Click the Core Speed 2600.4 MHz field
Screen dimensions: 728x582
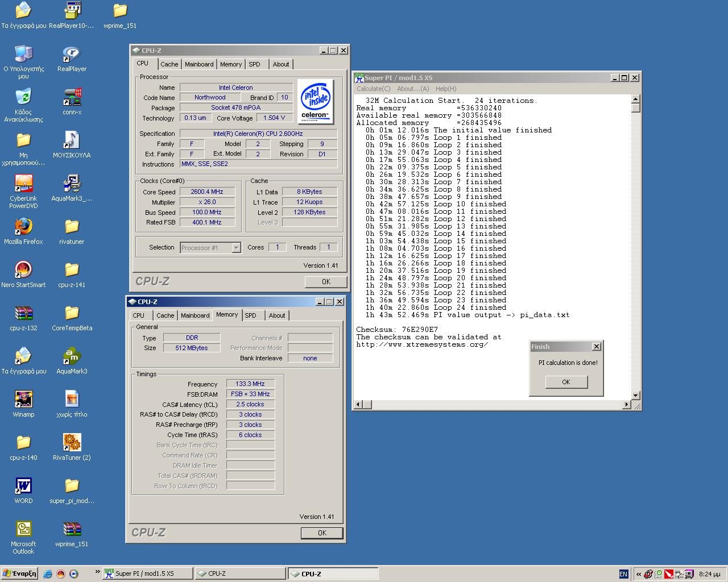pos(207,192)
